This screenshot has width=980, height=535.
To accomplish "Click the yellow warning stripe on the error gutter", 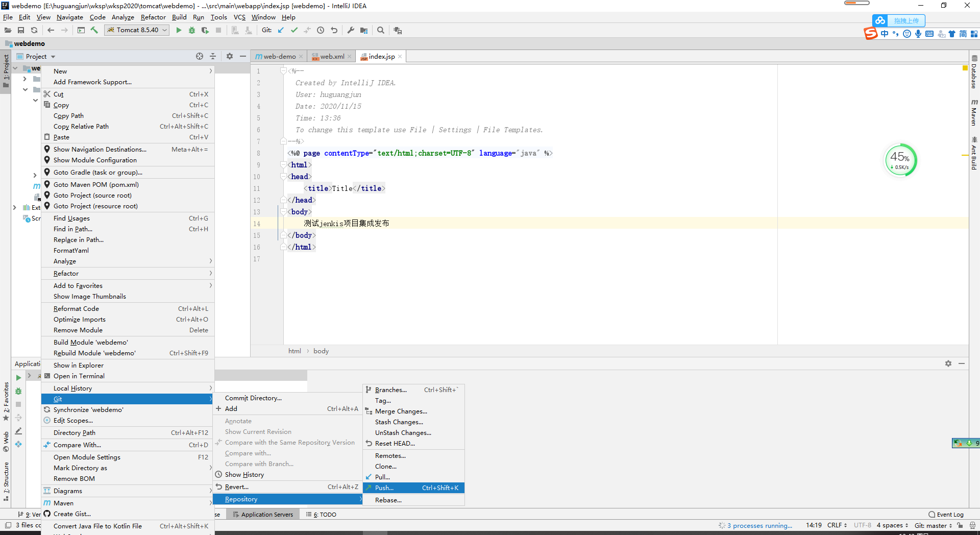I will point(965,155).
